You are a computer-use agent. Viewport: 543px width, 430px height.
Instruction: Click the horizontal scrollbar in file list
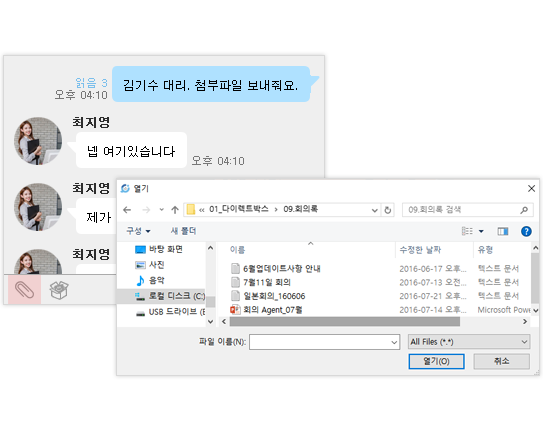click(345, 321)
